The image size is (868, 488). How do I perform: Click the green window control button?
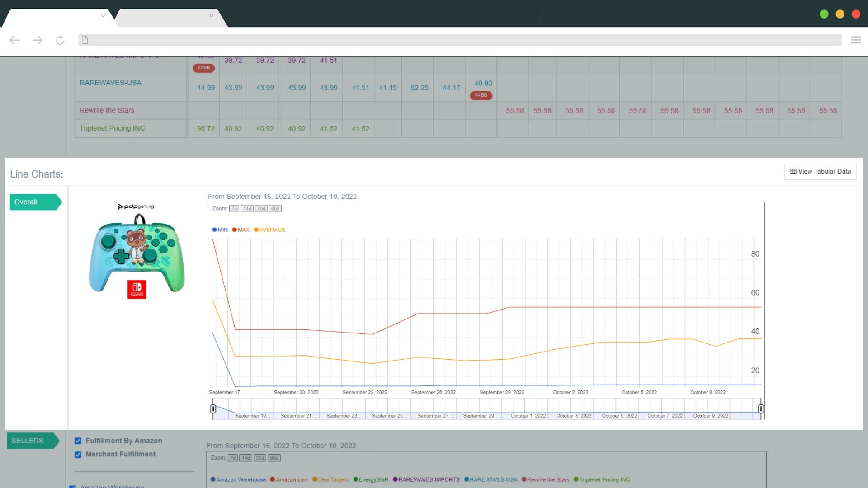pos(824,14)
